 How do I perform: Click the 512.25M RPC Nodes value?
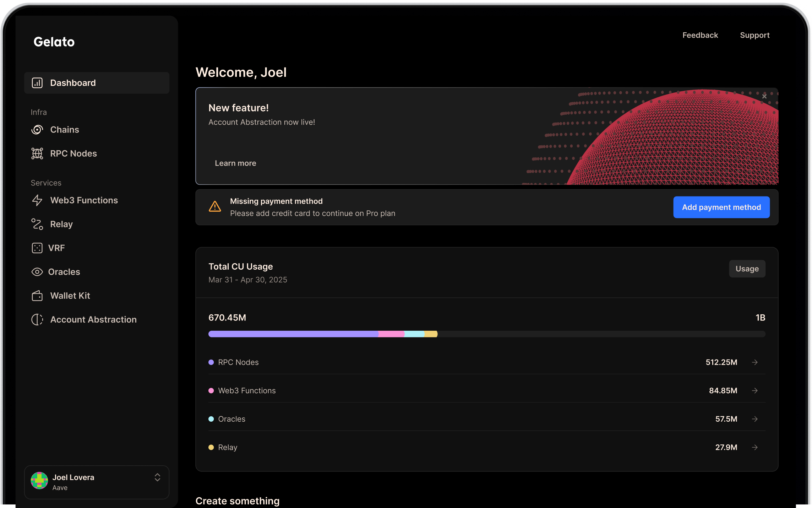click(x=721, y=362)
